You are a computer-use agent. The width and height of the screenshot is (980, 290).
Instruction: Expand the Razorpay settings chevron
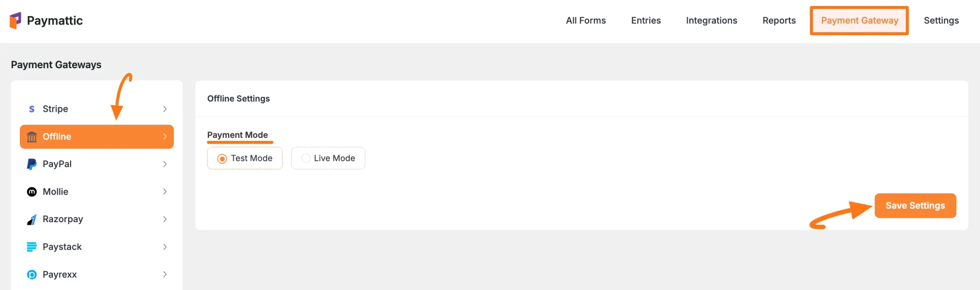[165, 219]
